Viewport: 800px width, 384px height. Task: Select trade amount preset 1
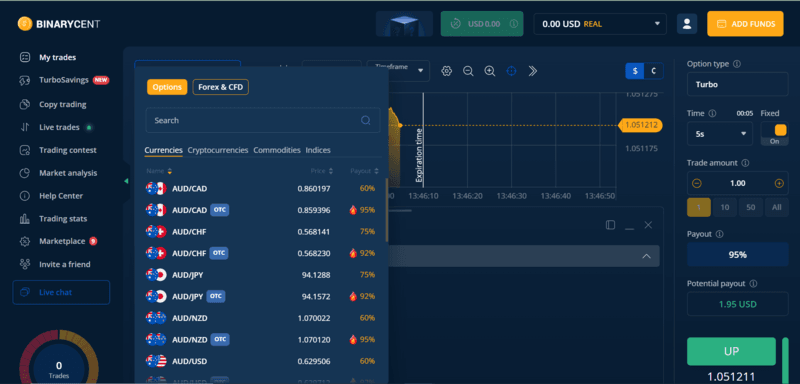coord(698,208)
